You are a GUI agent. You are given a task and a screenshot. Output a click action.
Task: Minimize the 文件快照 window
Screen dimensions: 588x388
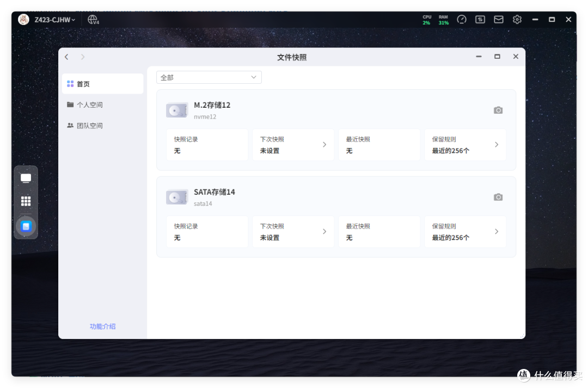tap(479, 57)
